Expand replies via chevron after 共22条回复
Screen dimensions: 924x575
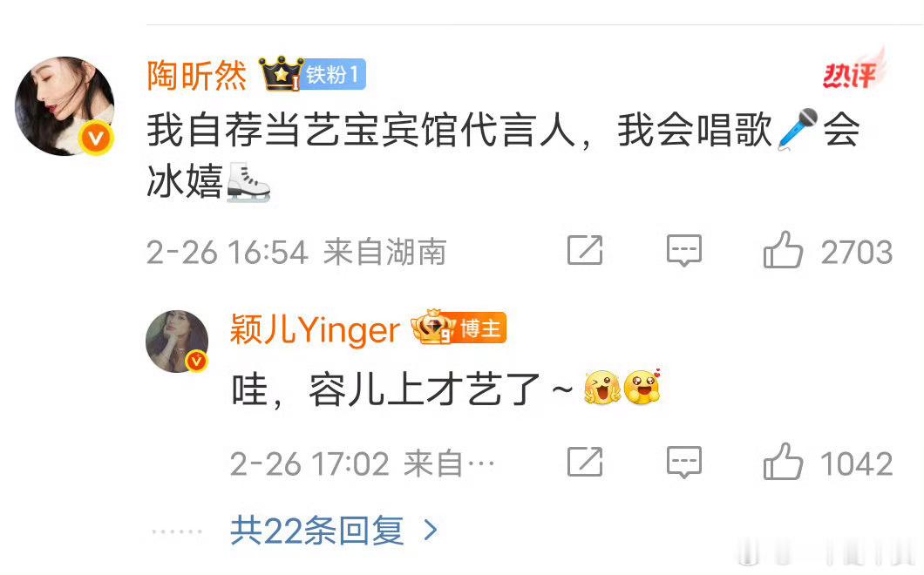[431, 531]
